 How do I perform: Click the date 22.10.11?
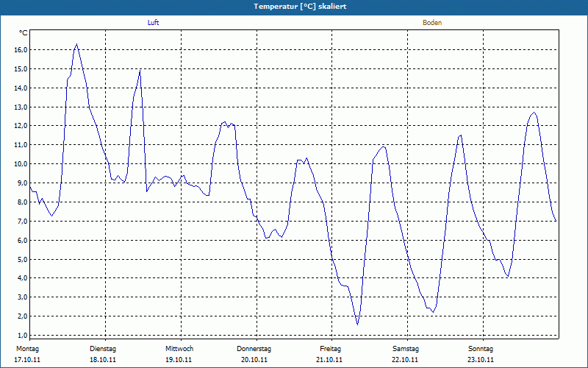[405, 360]
